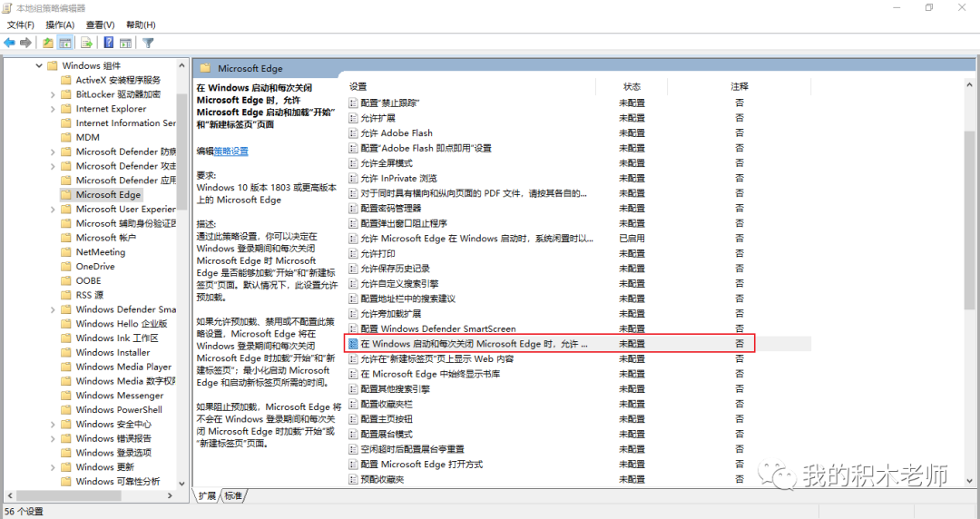Open the 操作(A) menu
This screenshot has width=980, height=519.
point(60,25)
